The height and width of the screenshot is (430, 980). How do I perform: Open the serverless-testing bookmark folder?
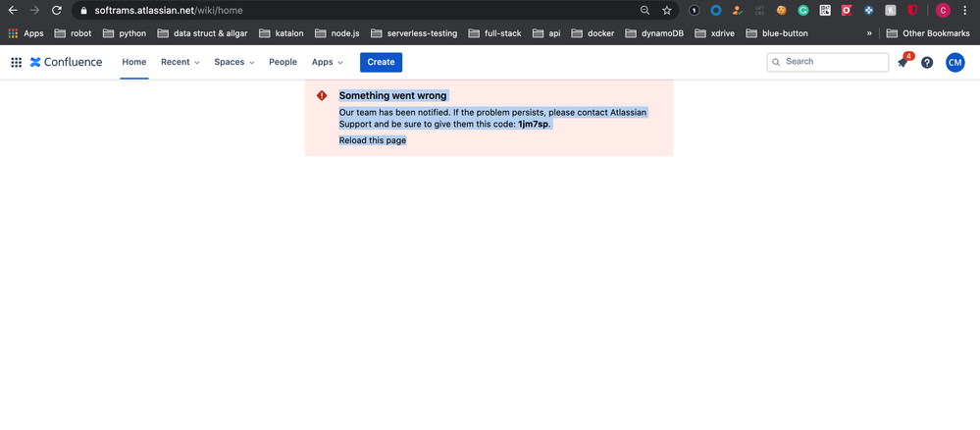414,33
